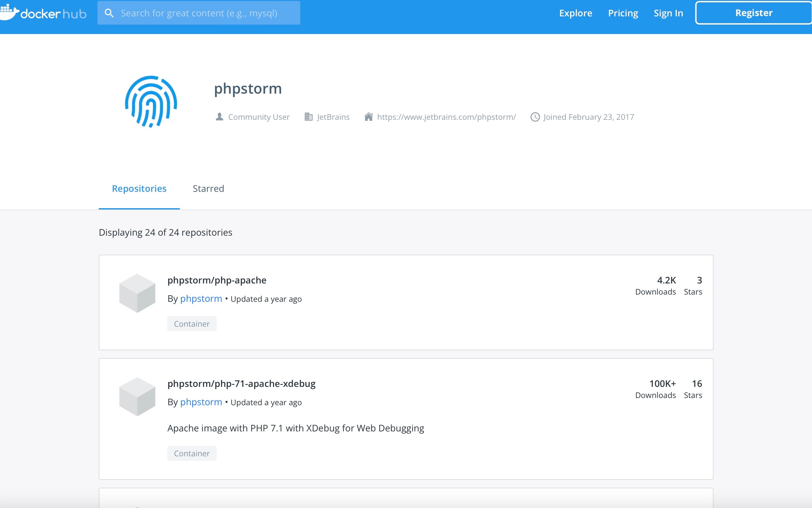This screenshot has height=508, width=812.
Task: Open the Pricing page
Action: (x=623, y=13)
